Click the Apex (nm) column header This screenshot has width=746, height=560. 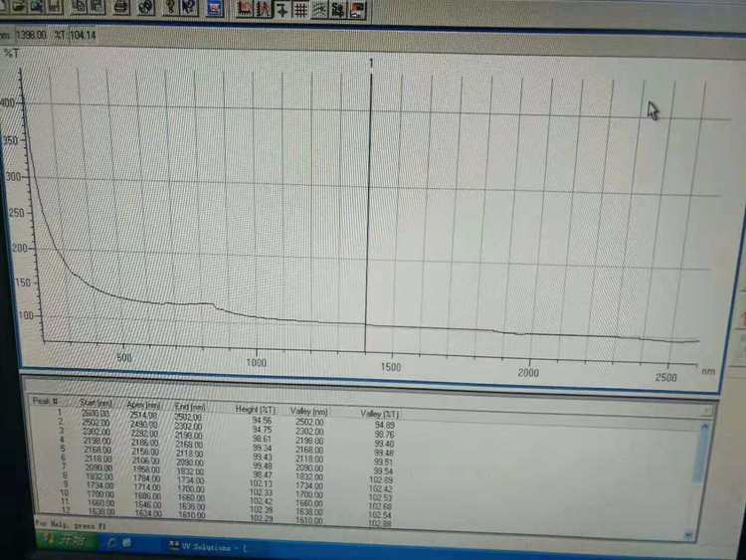point(143,405)
